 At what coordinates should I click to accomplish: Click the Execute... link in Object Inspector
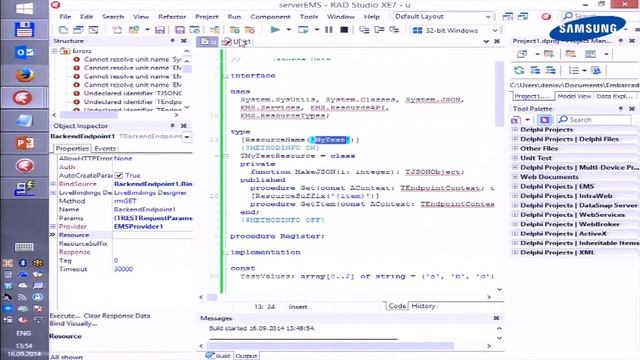tap(65, 316)
